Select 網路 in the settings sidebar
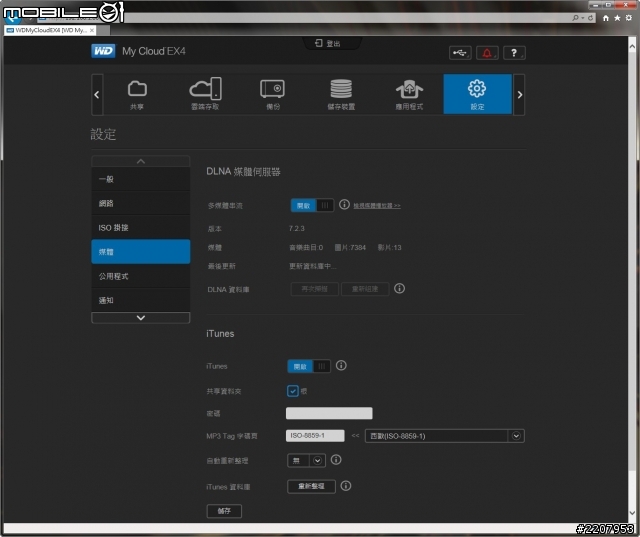640x537 pixels. pos(141,203)
